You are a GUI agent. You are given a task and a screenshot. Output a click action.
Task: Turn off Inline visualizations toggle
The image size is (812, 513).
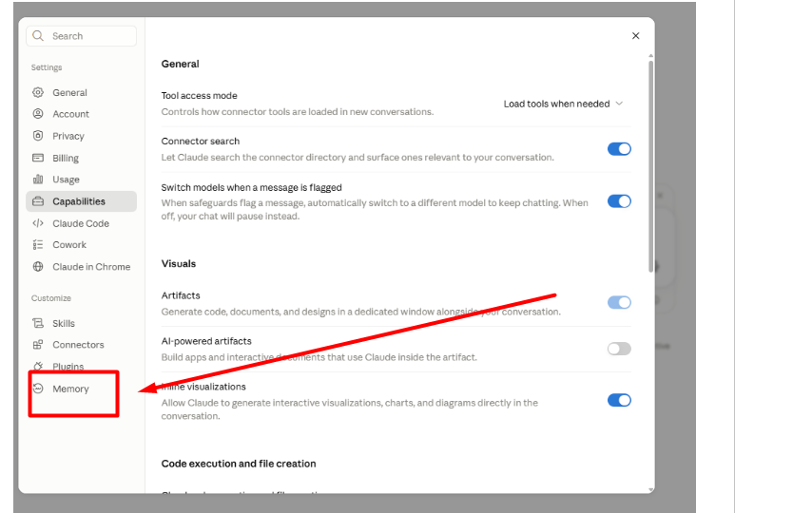(619, 400)
